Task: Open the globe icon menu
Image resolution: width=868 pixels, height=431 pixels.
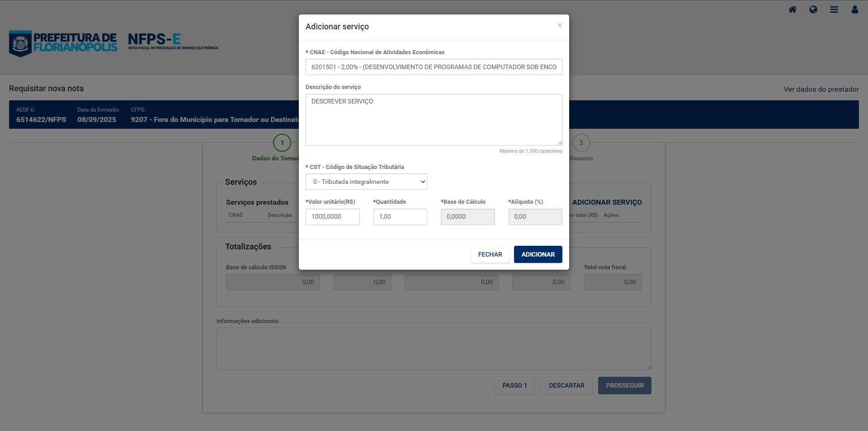Action: tap(813, 9)
